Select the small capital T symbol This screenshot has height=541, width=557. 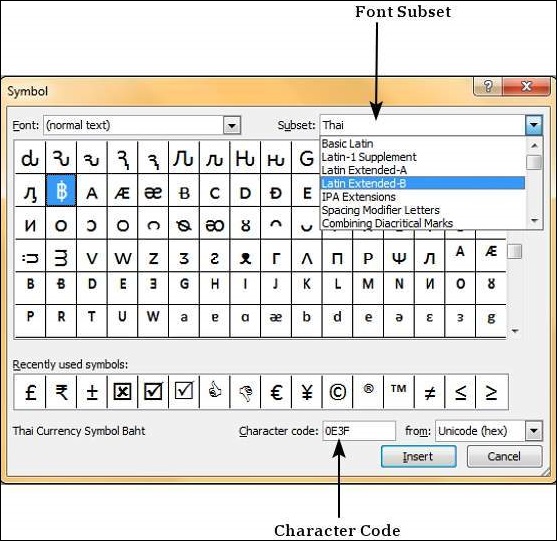click(x=92, y=320)
